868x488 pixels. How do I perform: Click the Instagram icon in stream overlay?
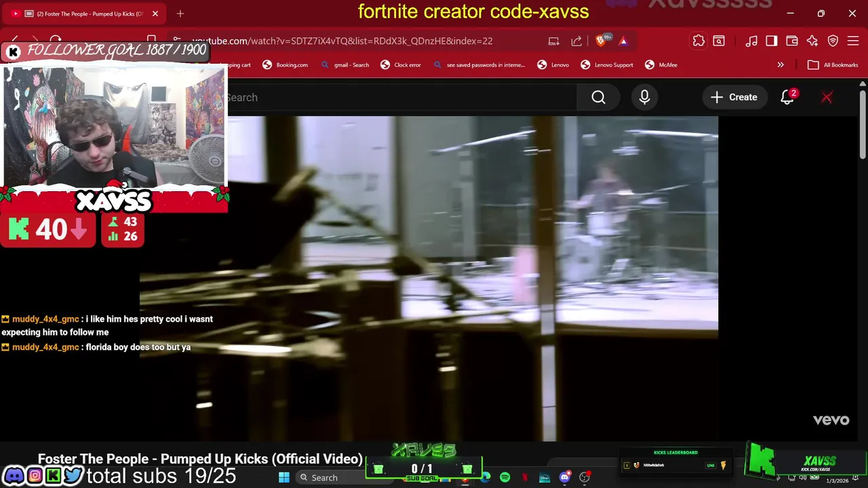tap(35, 476)
